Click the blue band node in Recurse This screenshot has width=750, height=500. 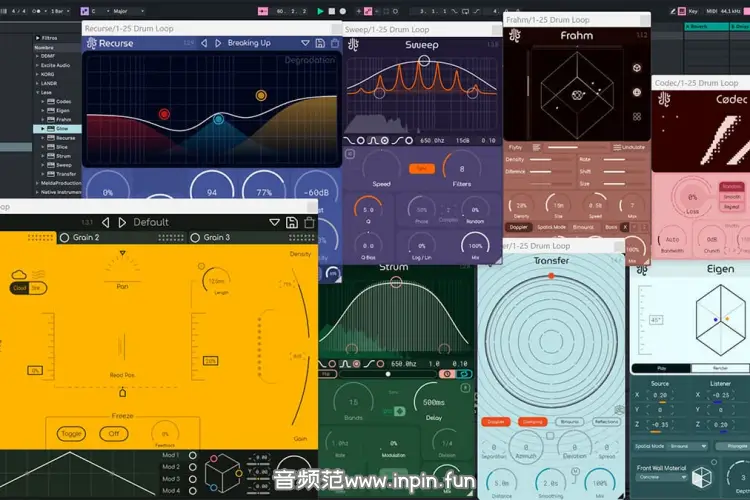pos(218,119)
